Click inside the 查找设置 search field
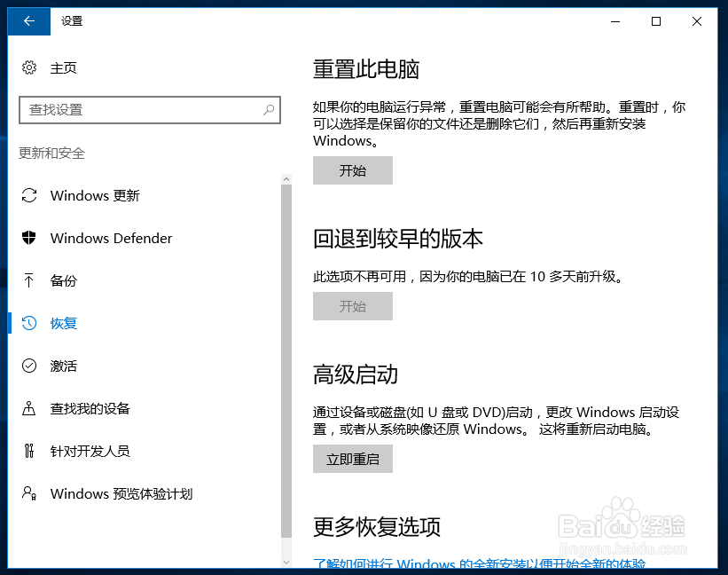The width and height of the screenshot is (728, 575). point(142,109)
